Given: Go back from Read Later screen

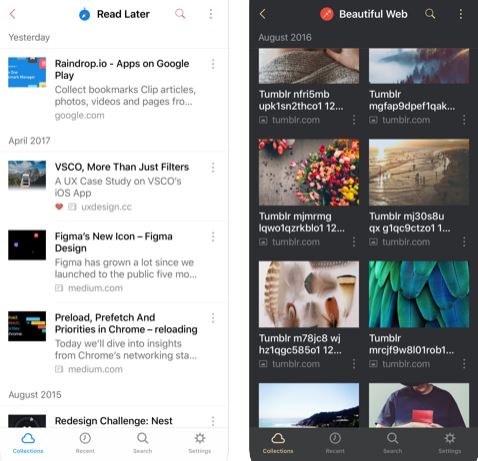Looking at the screenshot, I should [13, 14].
